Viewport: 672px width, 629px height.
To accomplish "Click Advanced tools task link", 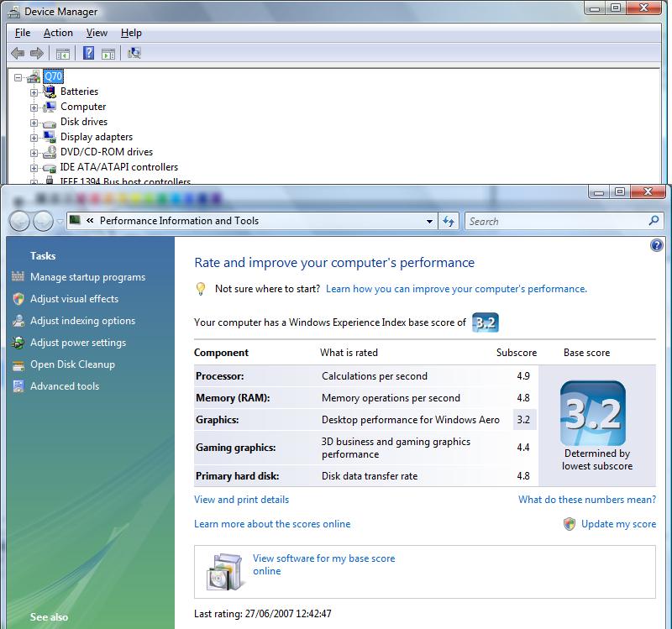I will pyautogui.click(x=65, y=386).
